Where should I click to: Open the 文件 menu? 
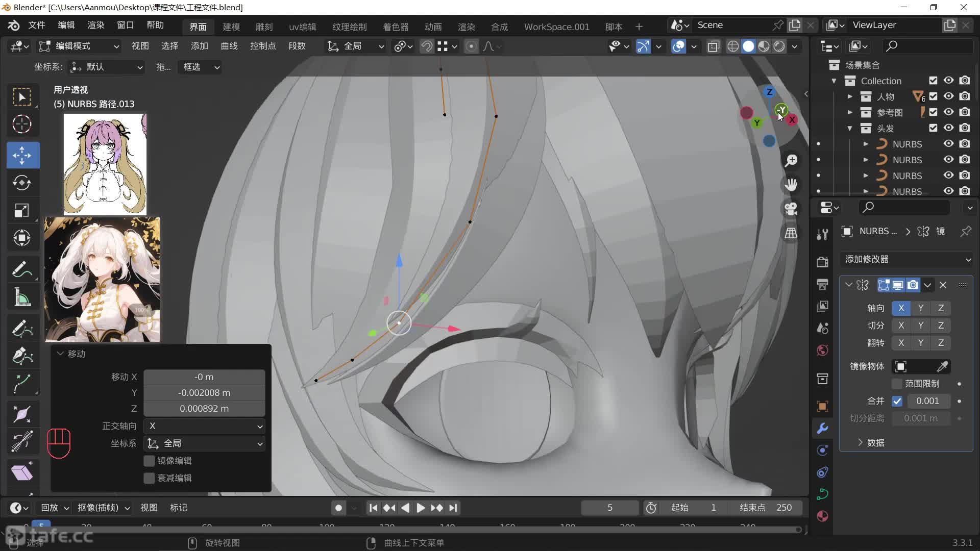(x=36, y=26)
